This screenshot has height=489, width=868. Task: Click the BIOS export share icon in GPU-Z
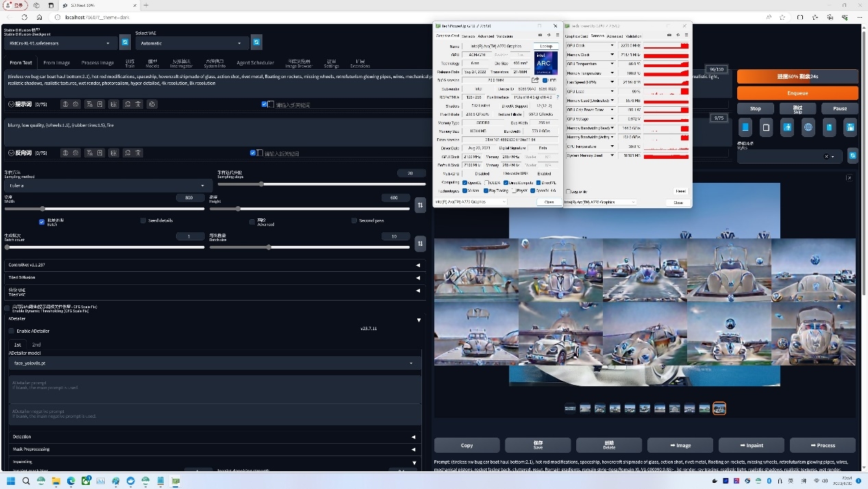click(535, 80)
